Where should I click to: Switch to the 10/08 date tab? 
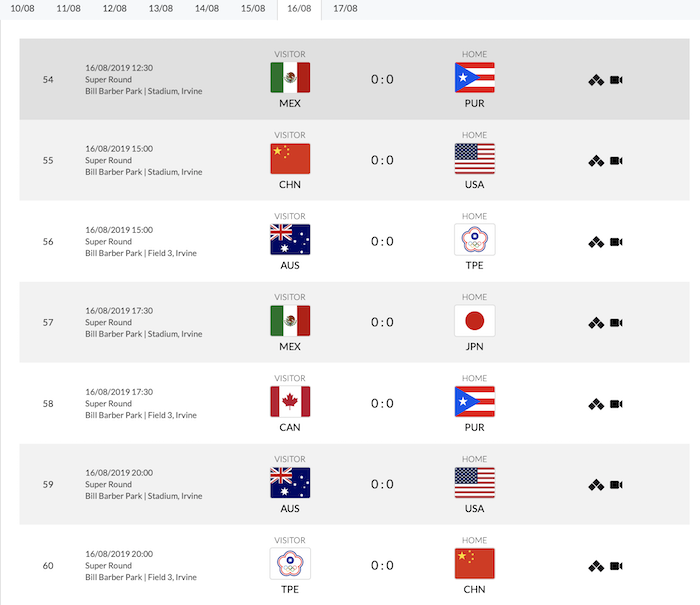[x=22, y=8]
